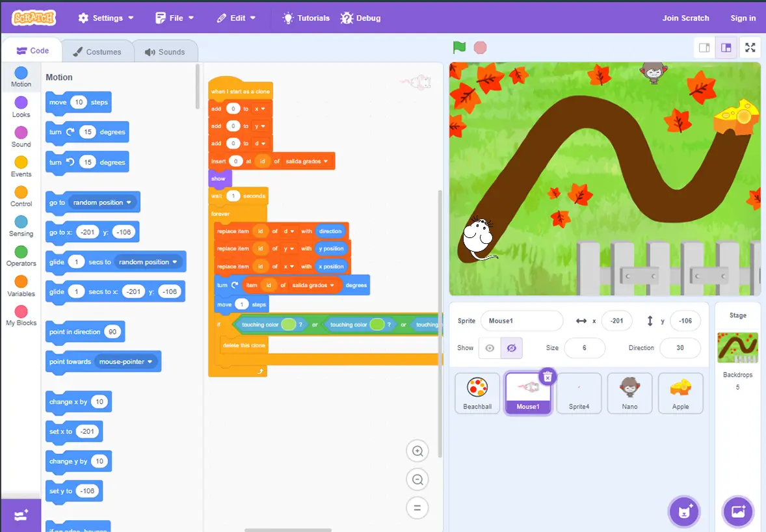Screen dimensions: 766x532
Task: Switch to the Costumes tab
Action: pos(98,52)
